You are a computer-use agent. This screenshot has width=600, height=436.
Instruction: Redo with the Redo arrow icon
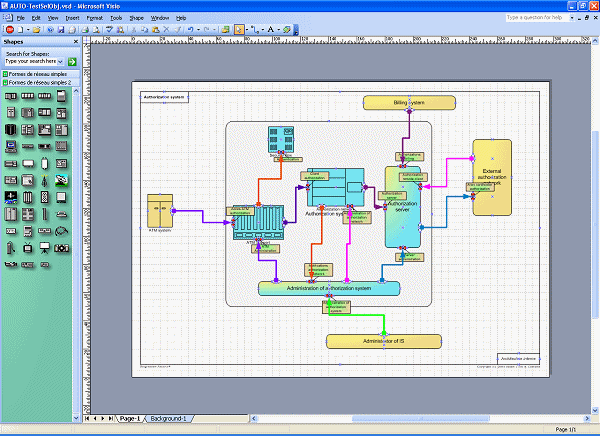click(206, 29)
